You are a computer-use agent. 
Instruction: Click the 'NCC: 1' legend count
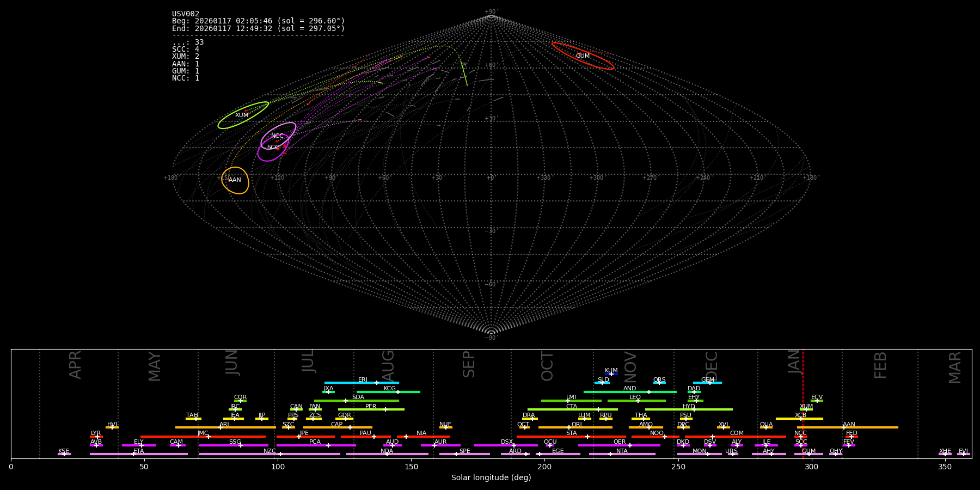tap(186, 78)
